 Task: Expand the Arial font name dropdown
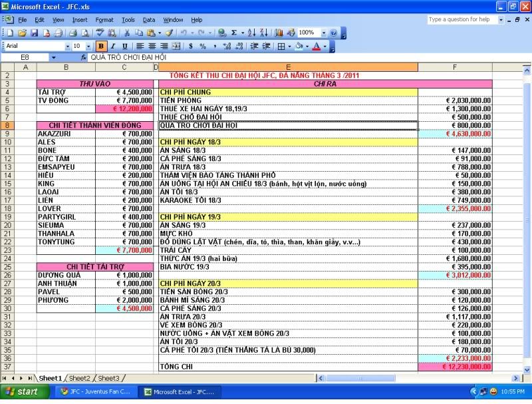pyautogui.click(x=67, y=46)
